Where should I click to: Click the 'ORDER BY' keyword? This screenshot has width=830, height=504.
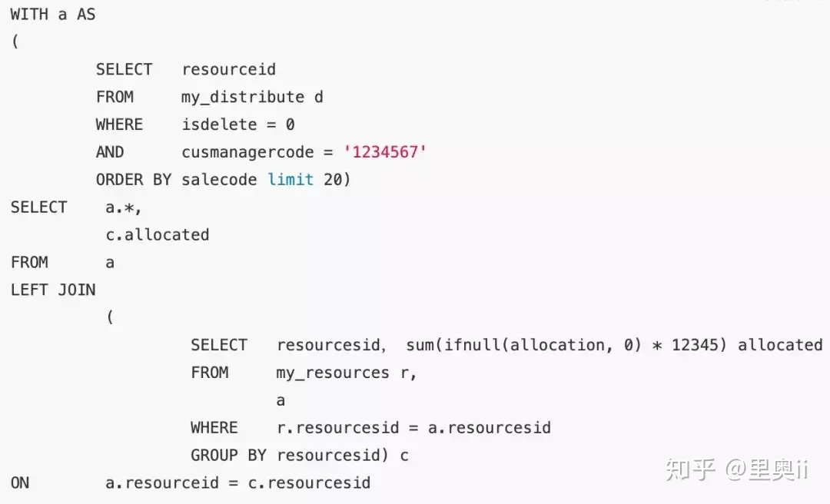click(134, 180)
